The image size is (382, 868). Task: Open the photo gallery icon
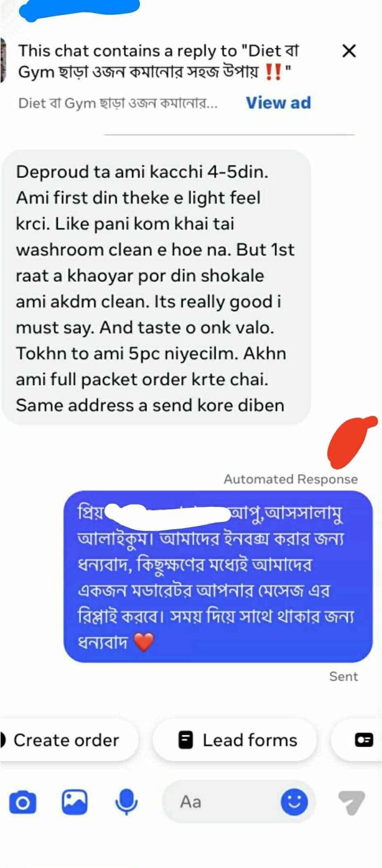pos(75,802)
